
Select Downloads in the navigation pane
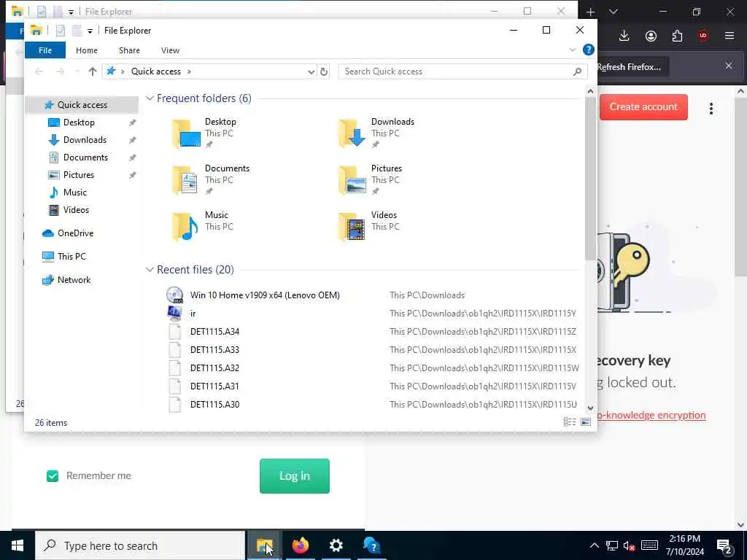click(x=85, y=140)
